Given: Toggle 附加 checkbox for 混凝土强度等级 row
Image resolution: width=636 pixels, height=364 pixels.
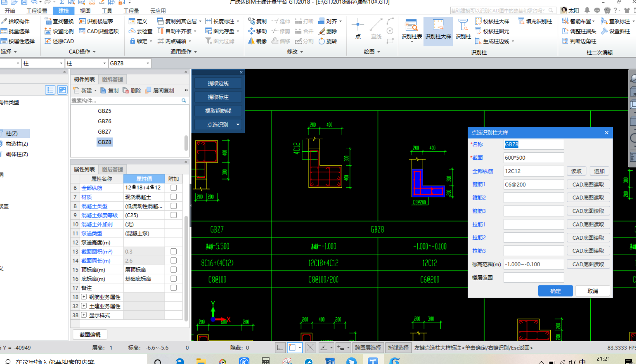Looking at the screenshot, I should point(174,215).
